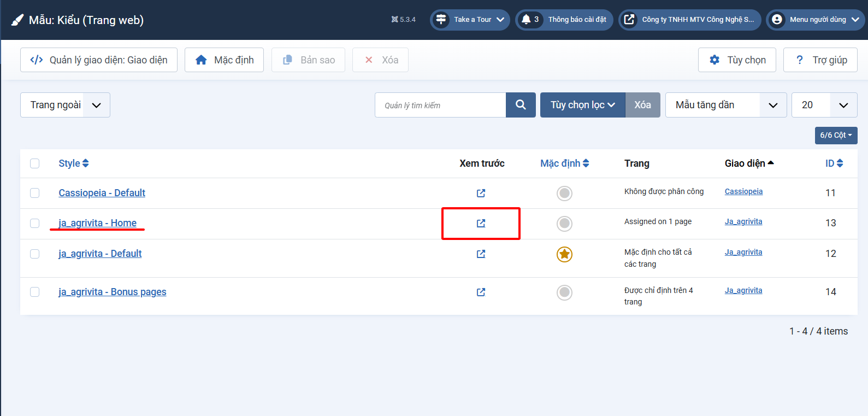Click the gold star default icon
Image resolution: width=868 pixels, height=416 pixels.
point(564,254)
